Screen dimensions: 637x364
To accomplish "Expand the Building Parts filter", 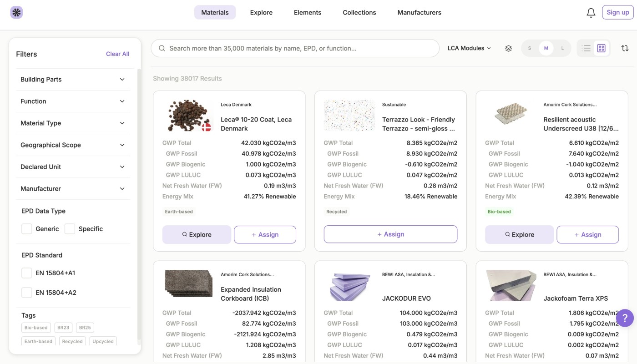I will [x=73, y=79].
